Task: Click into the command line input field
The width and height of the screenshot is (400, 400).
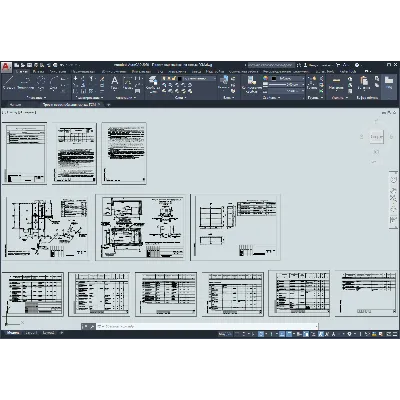Action: click(x=207, y=326)
